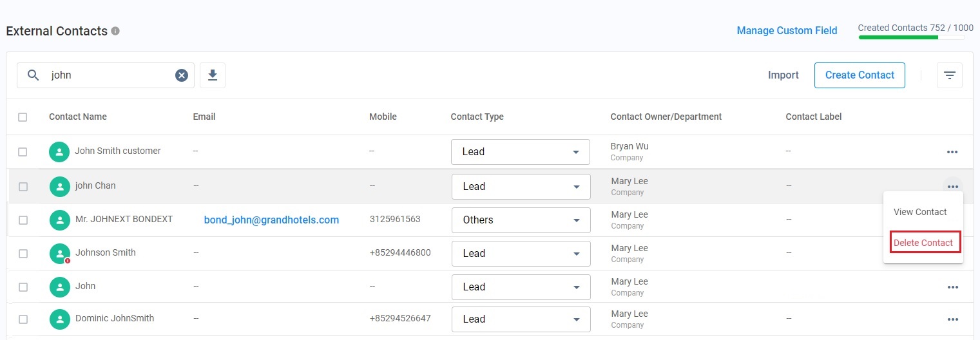Select Delete Contact in the menu
The image size is (980, 340).
923,243
